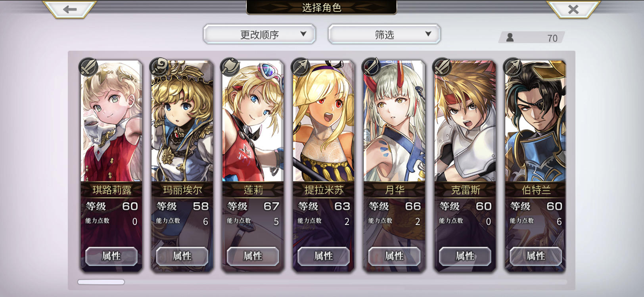This screenshot has width=644, height=297.
Task: Click the sword weapon icon on 克雷斯
Action: (x=442, y=67)
